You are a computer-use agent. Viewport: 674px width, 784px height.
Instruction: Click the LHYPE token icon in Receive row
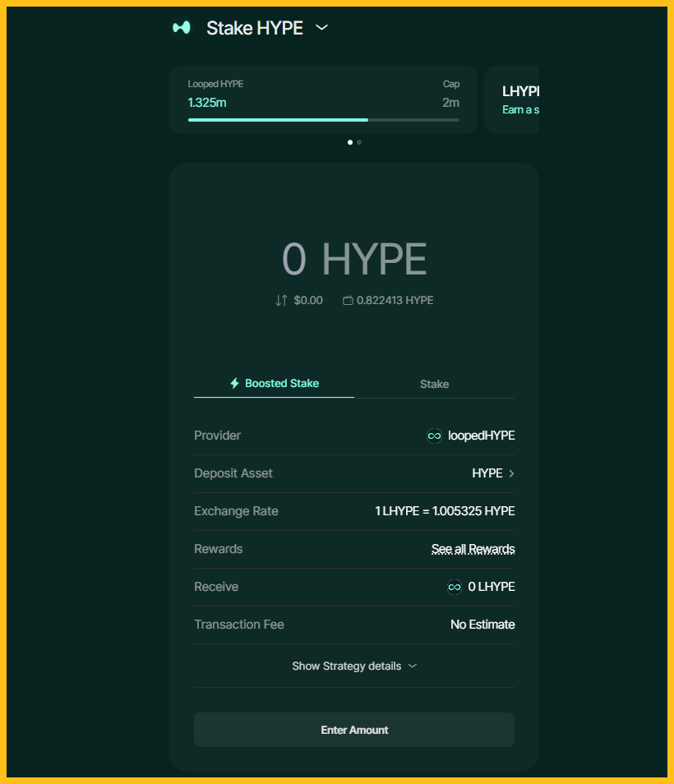pyautogui.click(x=455, y=587)
